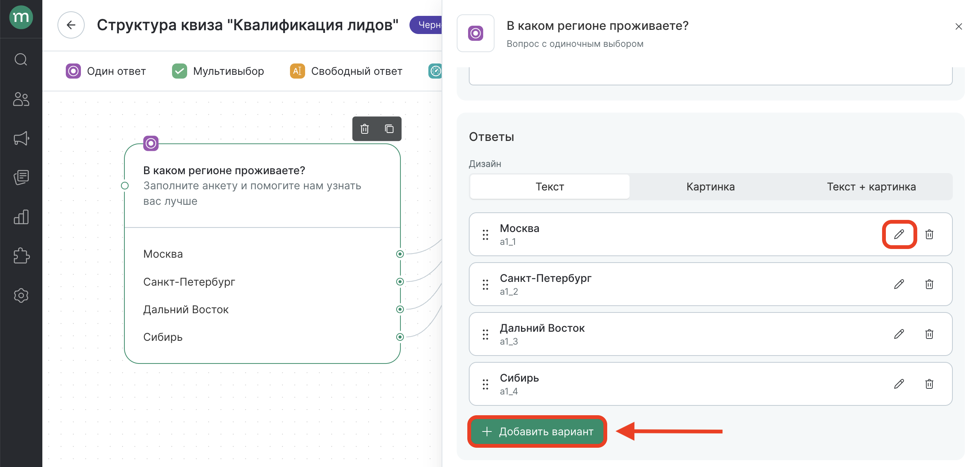
Task: Delete the question block using the canvas trash icon
Action: coord(364,129)
